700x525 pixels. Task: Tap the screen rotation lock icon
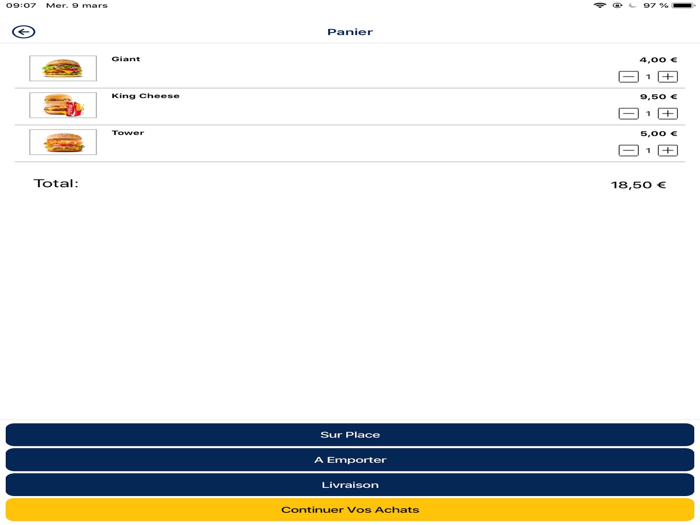(617, 5)
